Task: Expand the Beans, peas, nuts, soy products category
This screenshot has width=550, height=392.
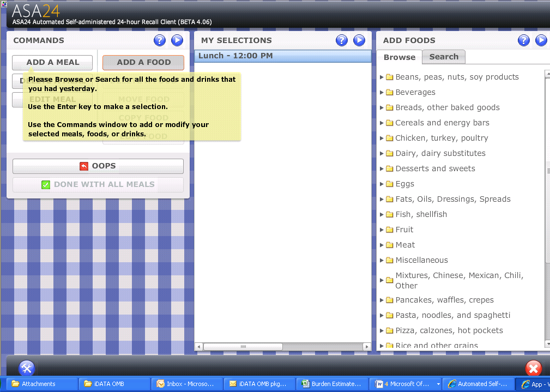Action: pyautogui.click(x=382, y=77)
